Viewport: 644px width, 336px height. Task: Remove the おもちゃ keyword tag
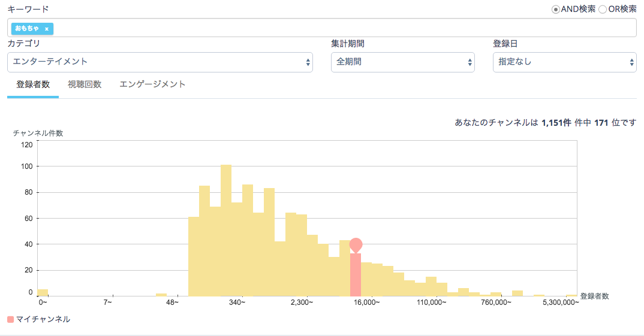click(46, 29)
